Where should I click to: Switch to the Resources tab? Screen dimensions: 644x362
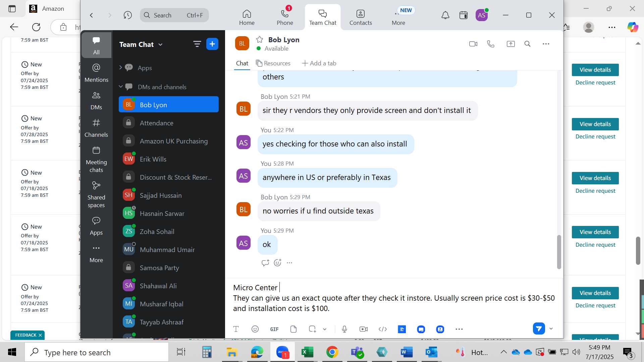273,63
